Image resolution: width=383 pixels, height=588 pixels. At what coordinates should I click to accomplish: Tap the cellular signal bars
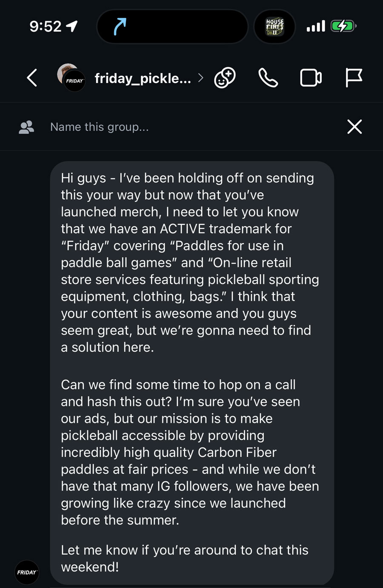point(316,26)
